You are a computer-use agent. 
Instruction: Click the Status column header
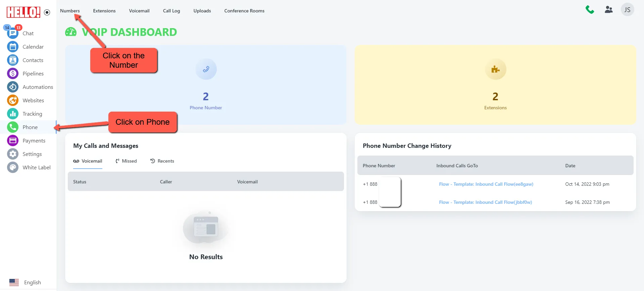pyautogui.click(x=80, y=182)
